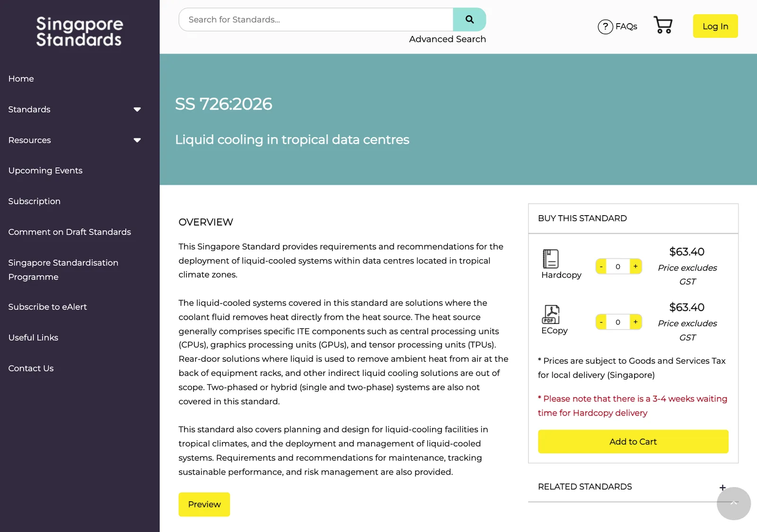757x532 pixels.
Task: Expand the Resources sidebar dropdown arrow
Action: 137,140
